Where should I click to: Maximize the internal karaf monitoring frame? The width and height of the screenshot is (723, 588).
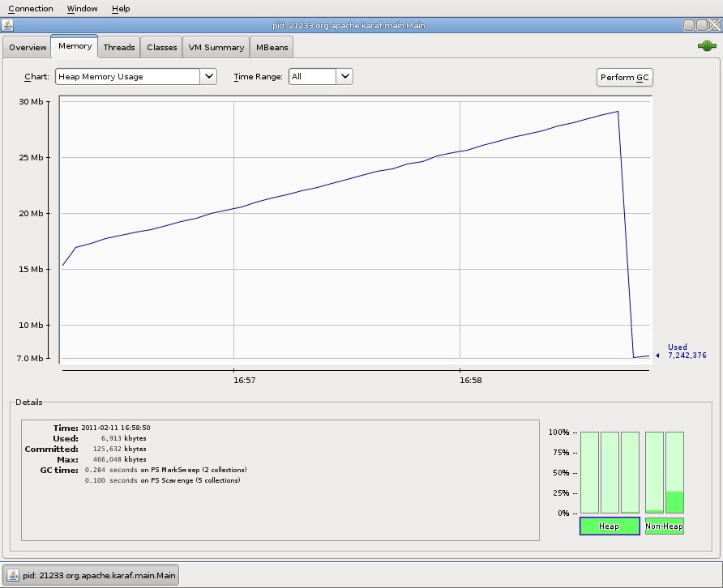click(701, 26)
